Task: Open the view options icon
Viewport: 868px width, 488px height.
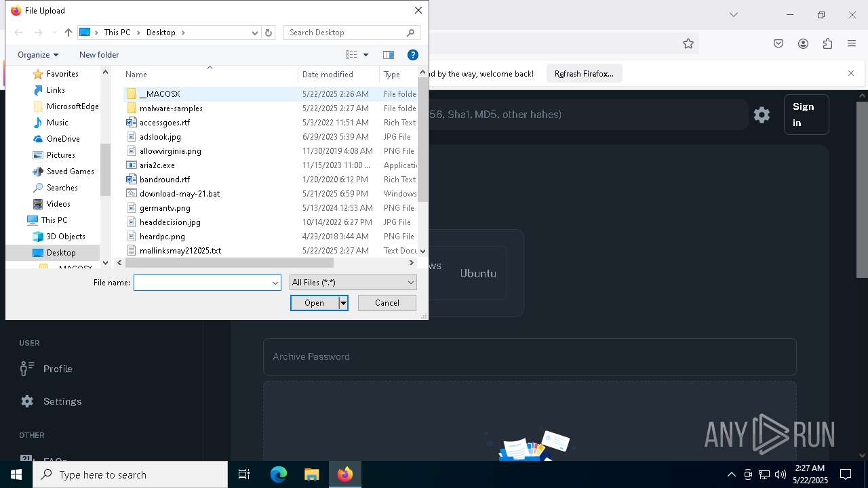Action: [351, 55]
